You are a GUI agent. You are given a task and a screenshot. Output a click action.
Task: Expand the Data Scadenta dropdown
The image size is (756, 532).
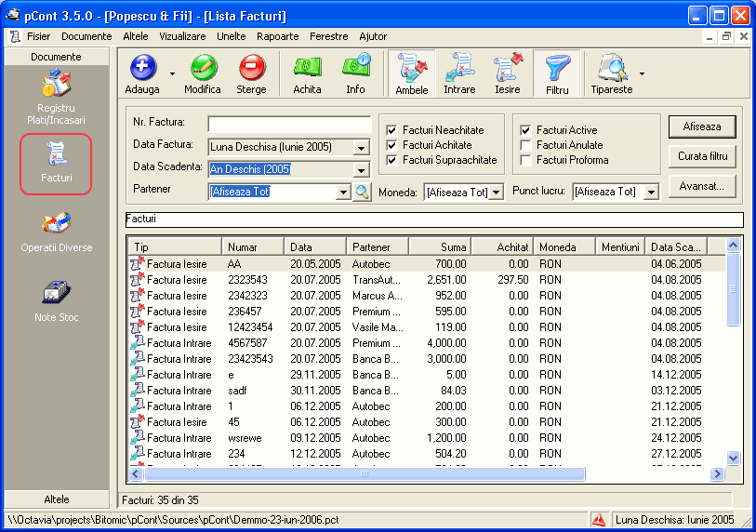[x=361, y=170]
